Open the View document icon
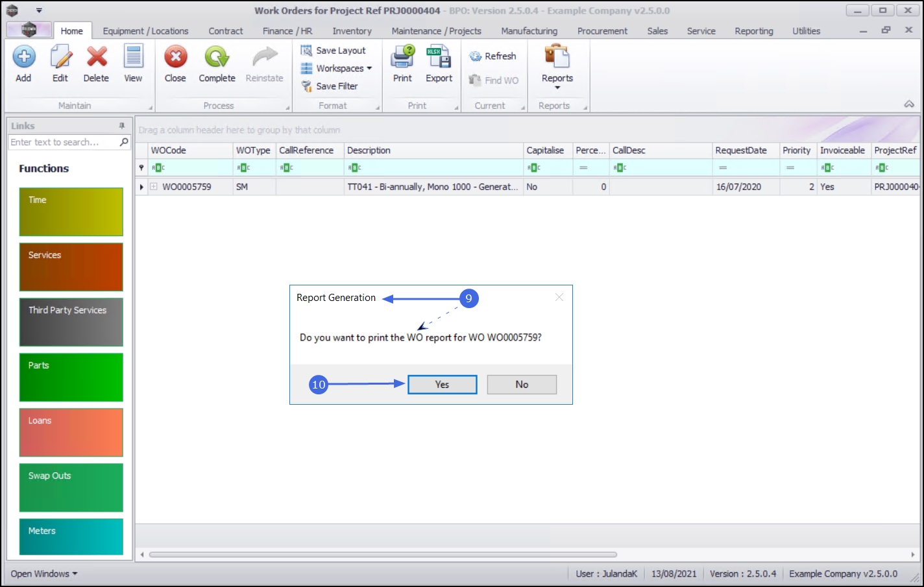Viewport: 924px width, 587px height. [x=133, y=57]
